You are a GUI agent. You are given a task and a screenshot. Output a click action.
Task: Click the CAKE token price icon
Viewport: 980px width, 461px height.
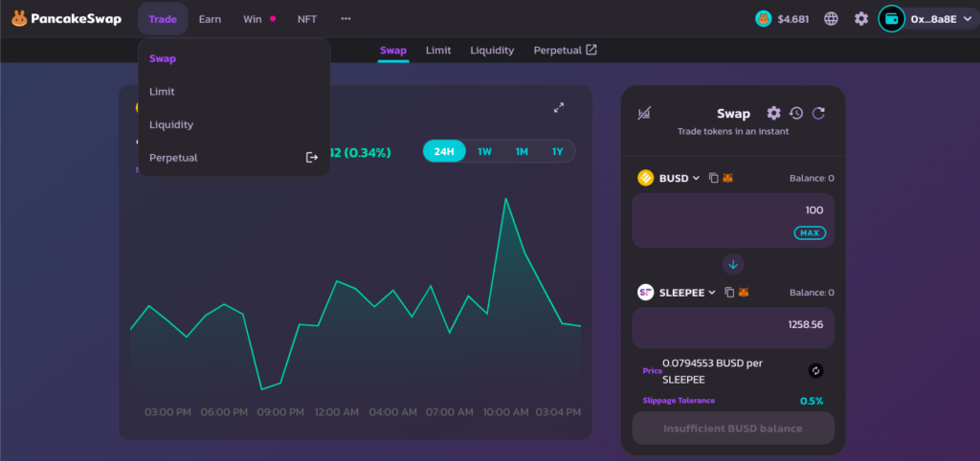[x=763, y=19]
